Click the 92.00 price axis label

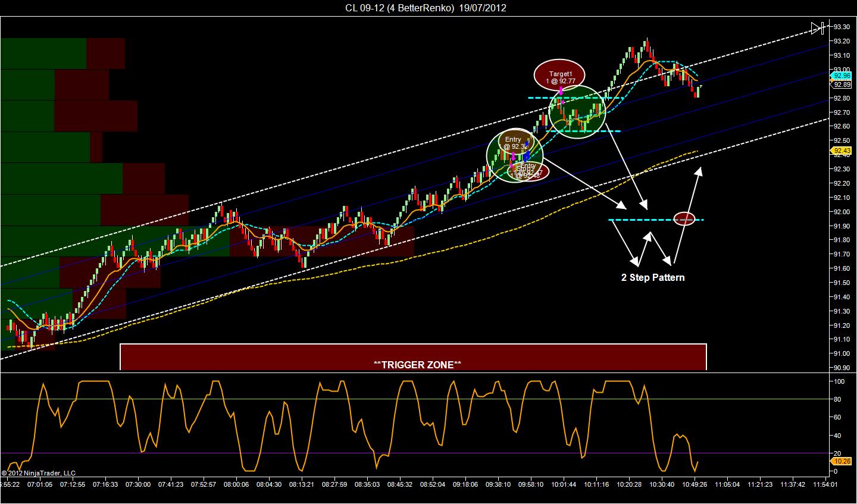[842, 212]
